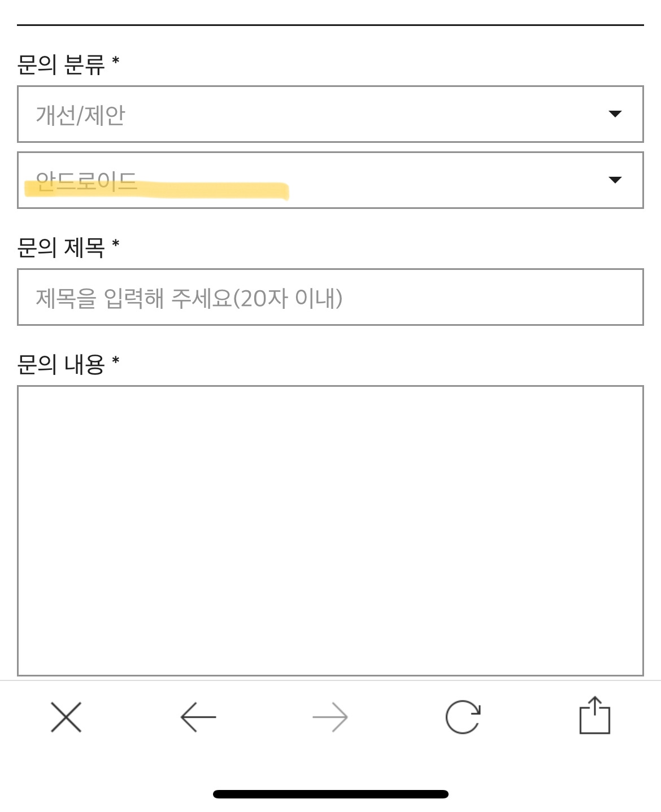The width and height of the screenshot is (661, 812).
Task: Tap the asterisk beside 문의 분류
Action: click(116, 60)
